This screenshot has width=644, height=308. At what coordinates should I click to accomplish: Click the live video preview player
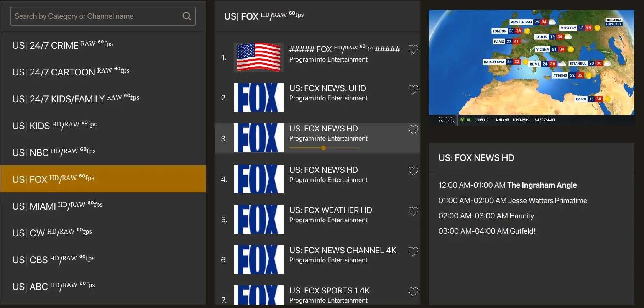click(531, 67)
